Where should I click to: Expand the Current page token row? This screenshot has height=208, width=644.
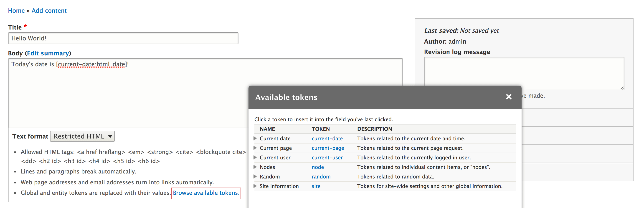(x=255, y=148)
